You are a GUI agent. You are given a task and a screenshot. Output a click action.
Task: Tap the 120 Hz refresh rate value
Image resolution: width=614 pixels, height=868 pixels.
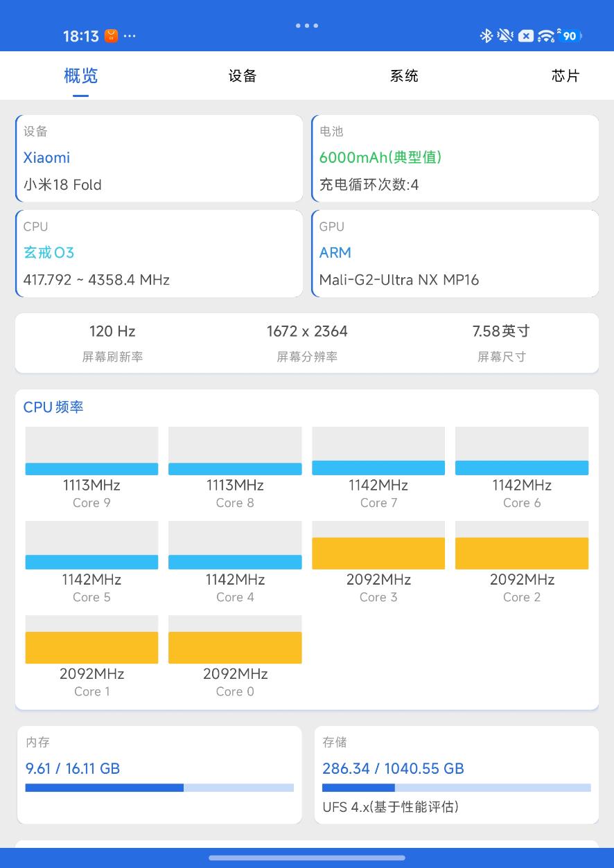click(112, 331)
